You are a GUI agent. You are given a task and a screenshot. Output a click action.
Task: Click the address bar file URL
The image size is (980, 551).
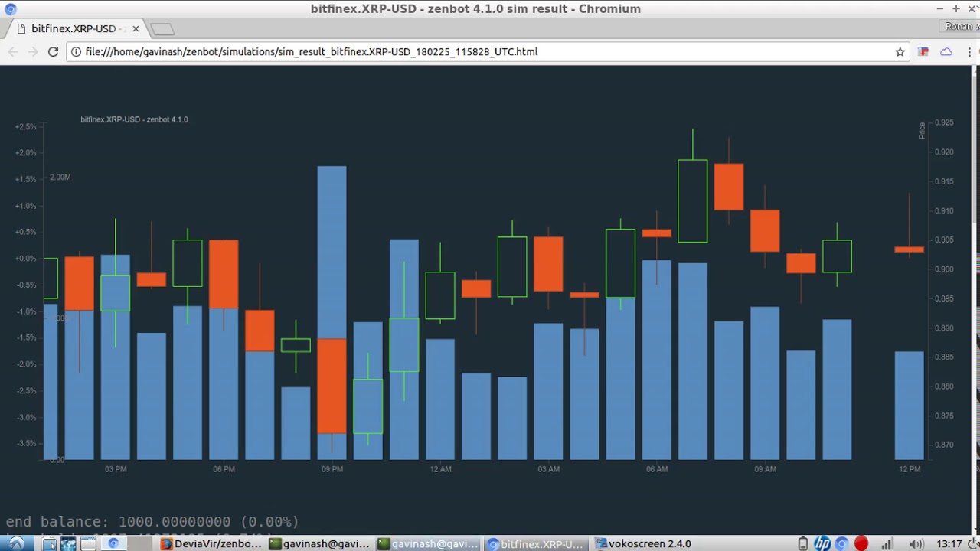312,52
